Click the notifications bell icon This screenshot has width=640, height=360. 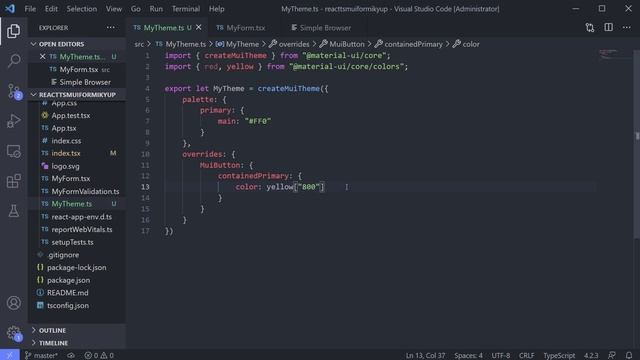629,356
